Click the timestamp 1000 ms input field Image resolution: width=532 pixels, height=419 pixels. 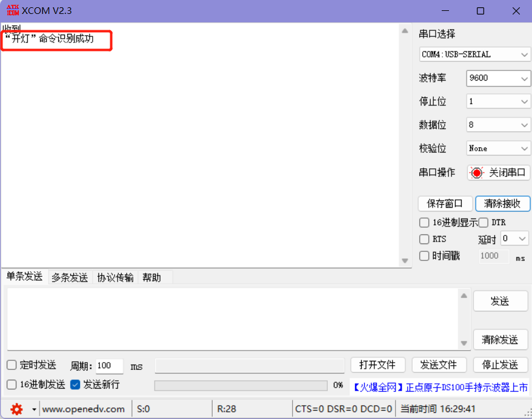[x=494, y=256]
